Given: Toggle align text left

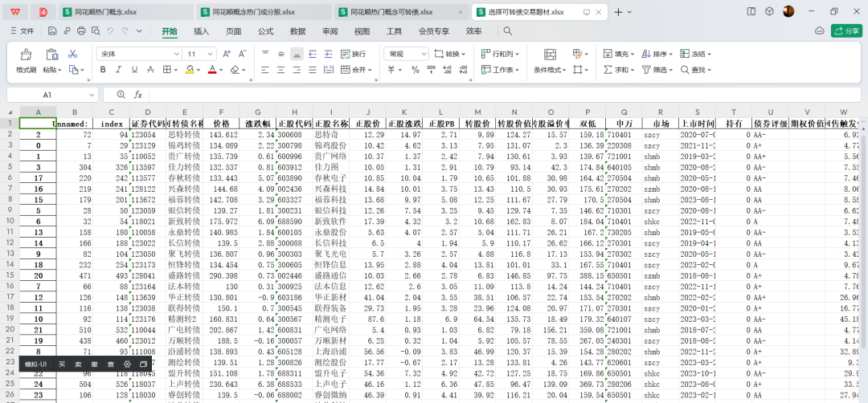Looking at the screenshot, I should (265, 70).
